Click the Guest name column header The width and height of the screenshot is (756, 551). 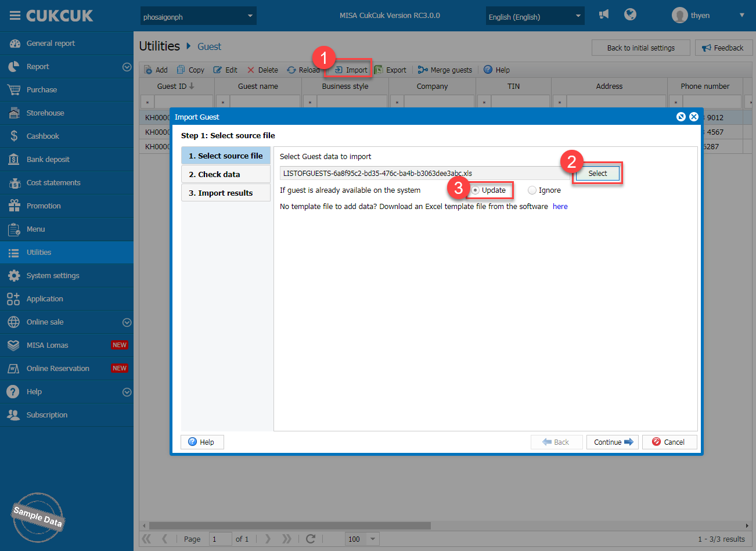[258, 86]
